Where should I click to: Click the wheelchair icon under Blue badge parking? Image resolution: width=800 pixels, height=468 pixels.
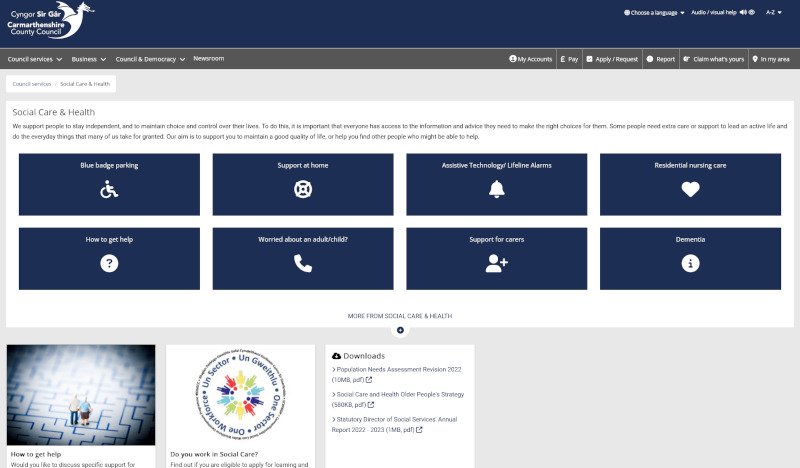pyautogui.click(x=109, y=189)
